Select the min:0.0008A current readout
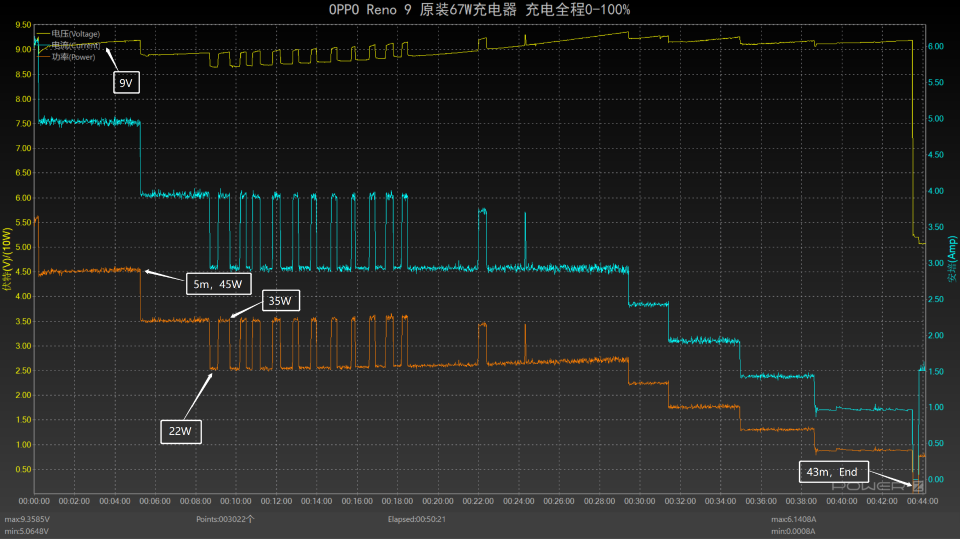The image size is (960, 539). [793, 531]
